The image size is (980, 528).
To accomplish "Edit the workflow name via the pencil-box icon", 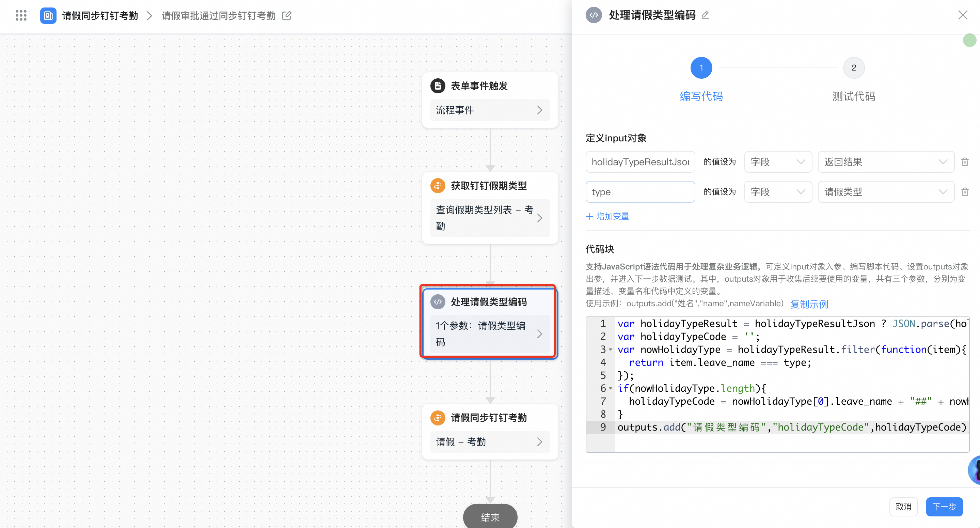I will 287,16.
